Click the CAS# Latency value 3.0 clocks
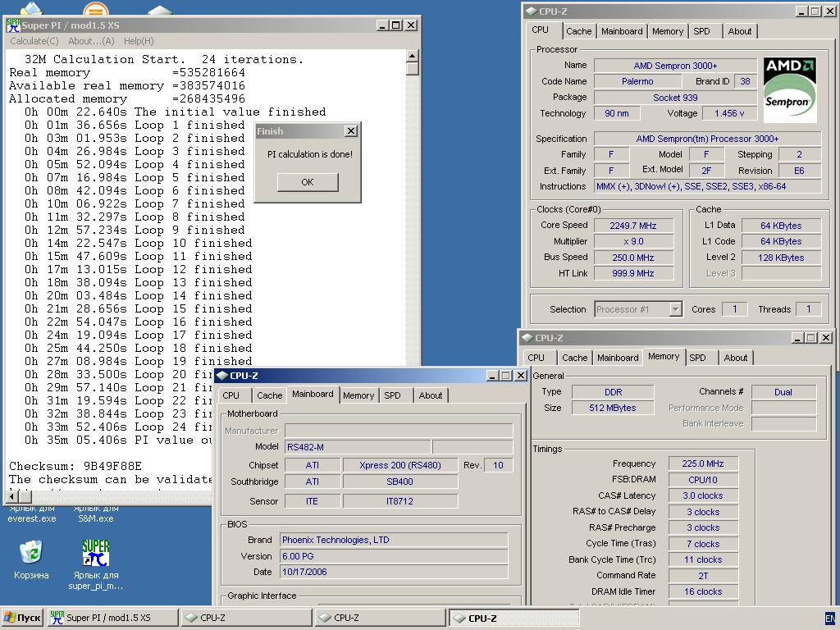The height and width of the screenshot is (630, 840). [703, 495]
